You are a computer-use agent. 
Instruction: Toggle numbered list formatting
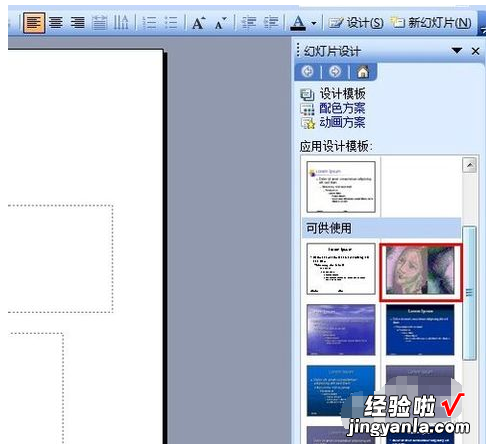(x=149, y=23)
